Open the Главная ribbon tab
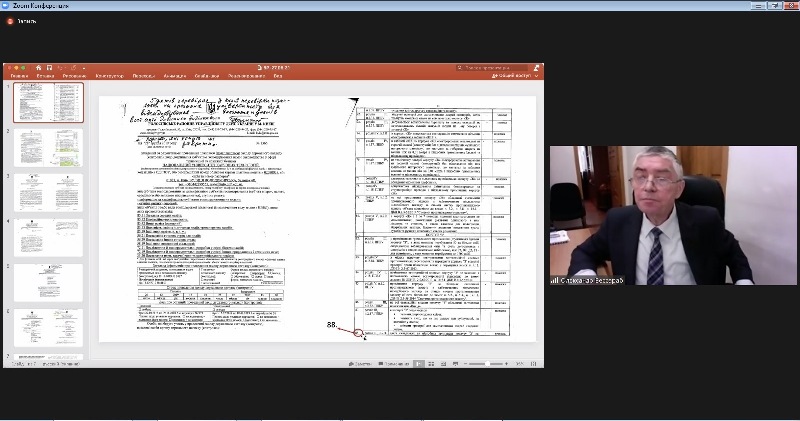This screenshot has width=800, height=421. [19, 76]
